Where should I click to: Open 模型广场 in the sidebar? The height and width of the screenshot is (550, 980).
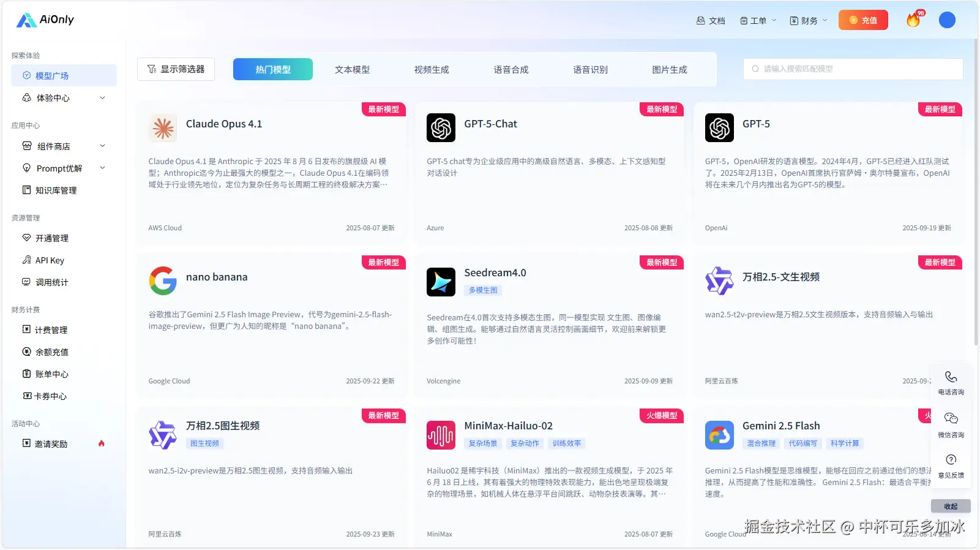[x=64, y=75]
